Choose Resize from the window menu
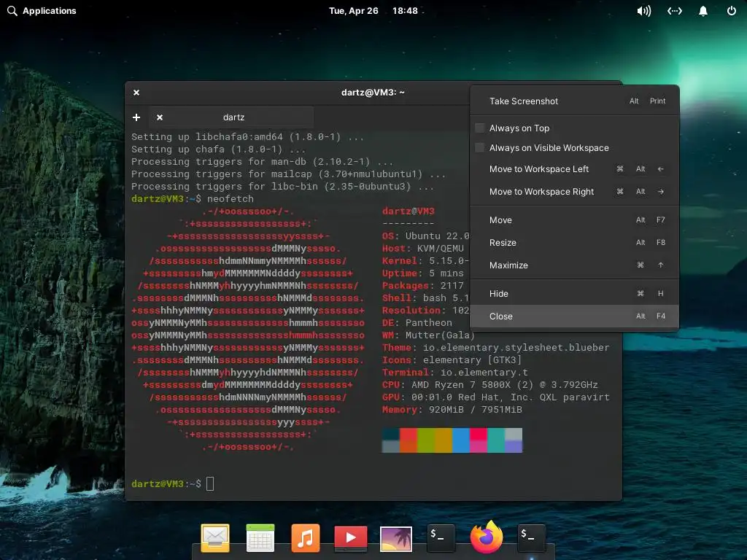 pos(574,242)
